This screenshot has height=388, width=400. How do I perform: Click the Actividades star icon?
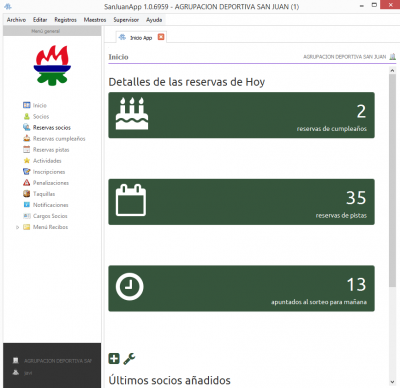pyautogui.click(x=27, y=161)
